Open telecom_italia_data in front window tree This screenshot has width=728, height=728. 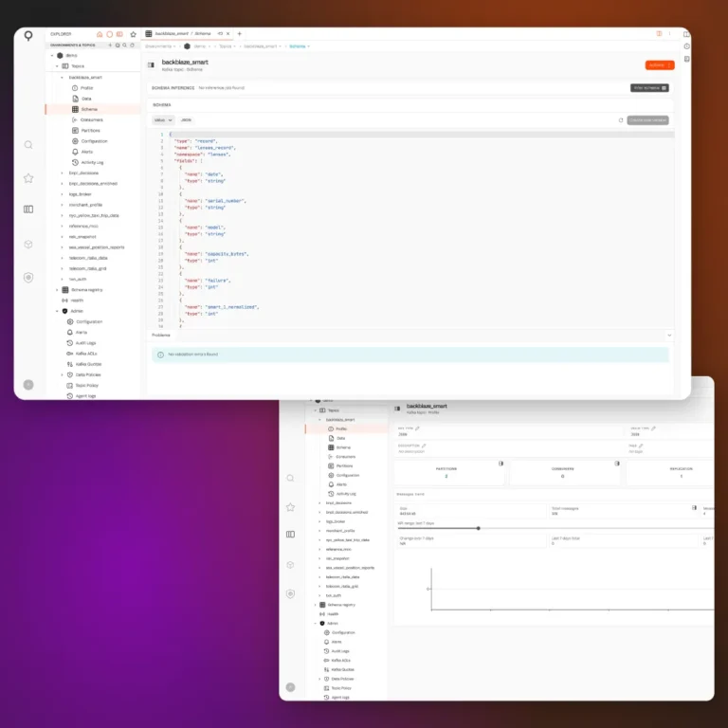pos(88,258)
